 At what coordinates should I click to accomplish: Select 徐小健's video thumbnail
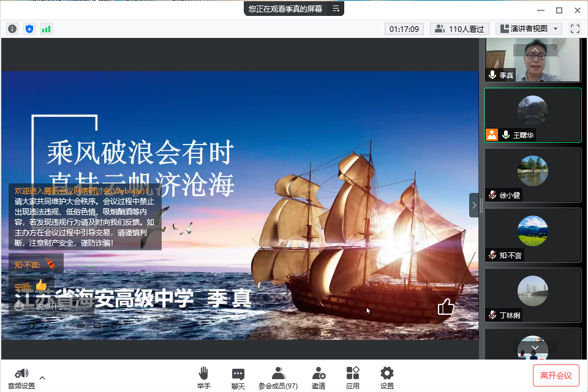pos(532,175)
